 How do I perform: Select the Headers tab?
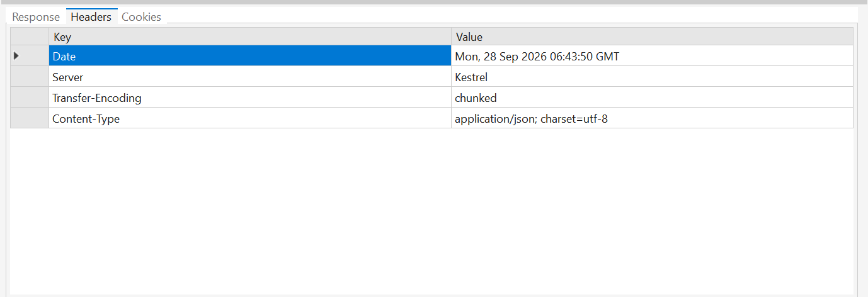(x=91, y=17)
